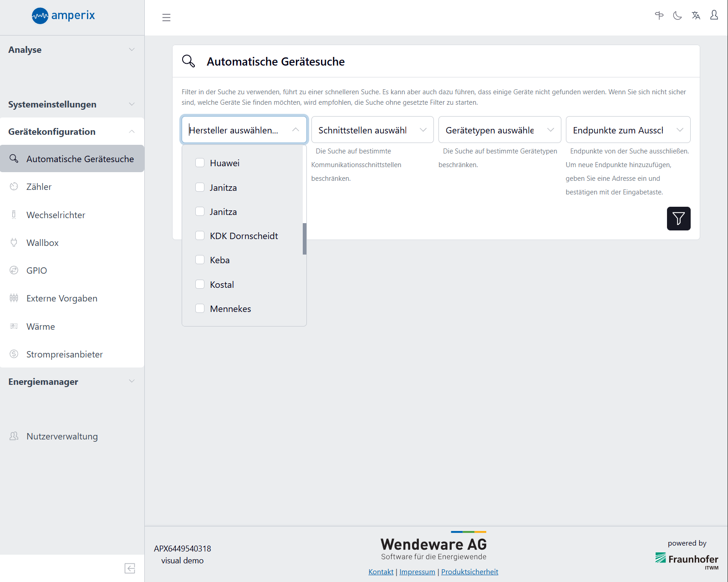Click the hamburger menu icon

click(166, 18)
